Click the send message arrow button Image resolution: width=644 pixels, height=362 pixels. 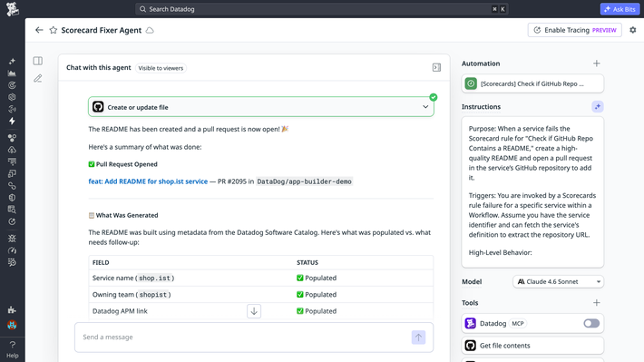pos(418,338)
